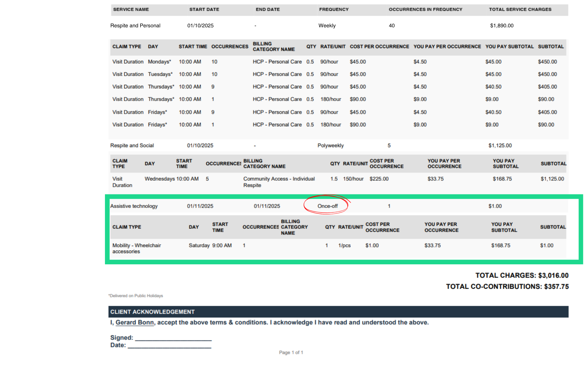Click the OCCURRENCES IN FREQUENCY column header

click(x=425, y=9)
